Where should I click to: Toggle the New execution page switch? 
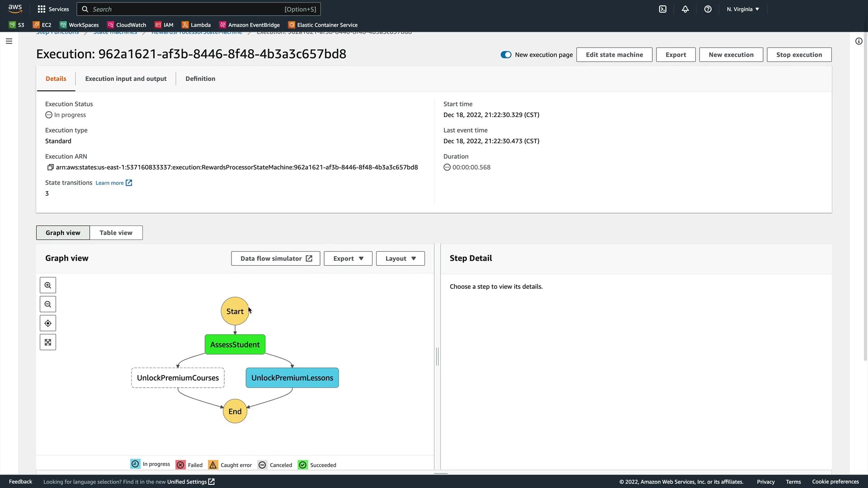point(506,55)
